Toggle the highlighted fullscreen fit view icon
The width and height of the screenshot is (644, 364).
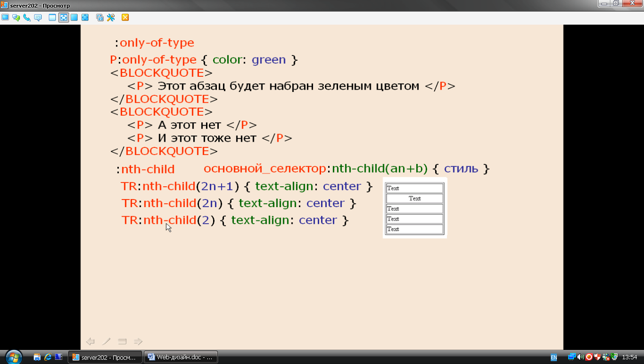tap(63, 18)
